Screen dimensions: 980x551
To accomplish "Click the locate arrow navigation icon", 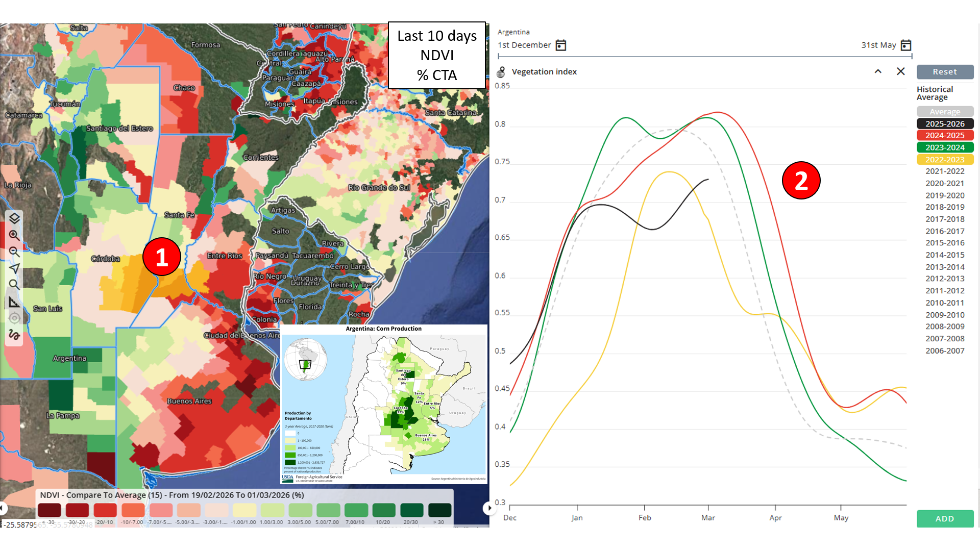I will click(14, 268).
